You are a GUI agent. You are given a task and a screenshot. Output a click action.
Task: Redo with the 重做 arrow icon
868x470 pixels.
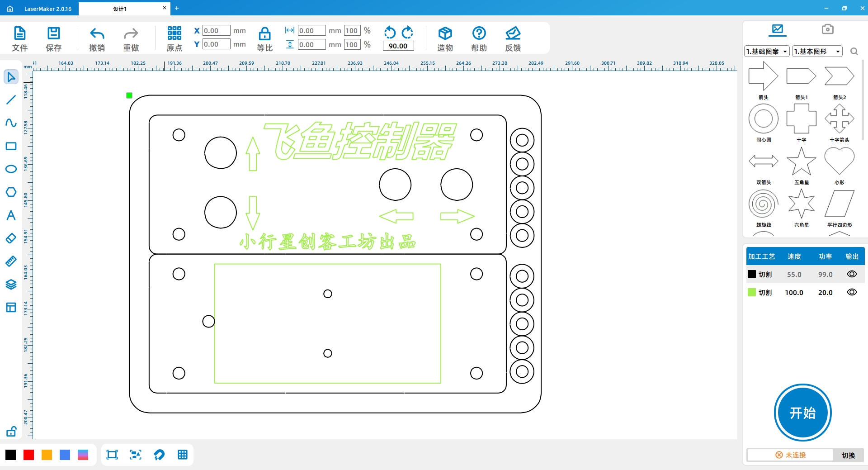tap(131, 33)
